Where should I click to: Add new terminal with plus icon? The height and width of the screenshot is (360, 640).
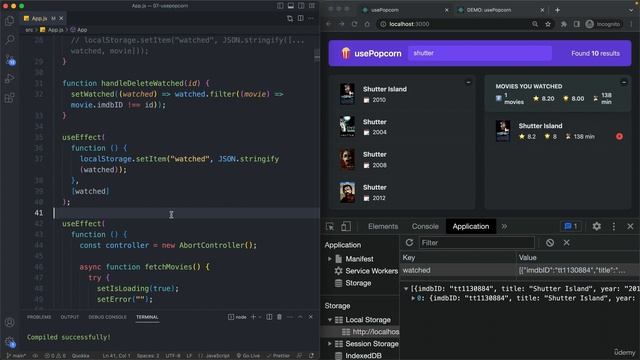coord(253,317)
